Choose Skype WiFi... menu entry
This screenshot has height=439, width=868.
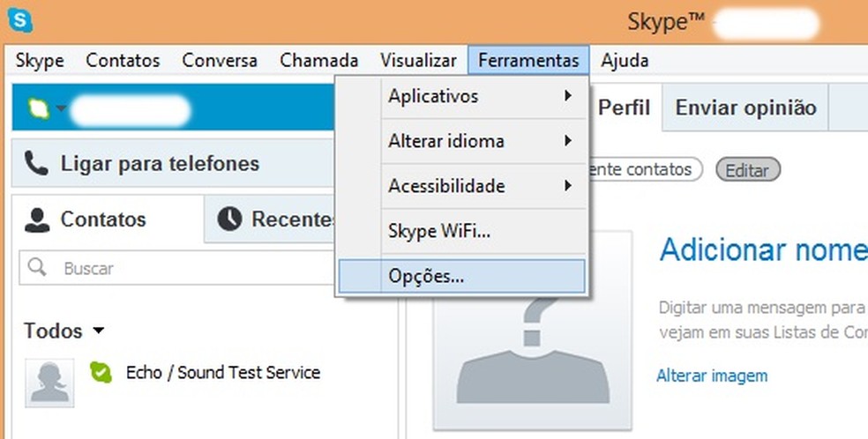pyautogui.click(x=438, y=232)
